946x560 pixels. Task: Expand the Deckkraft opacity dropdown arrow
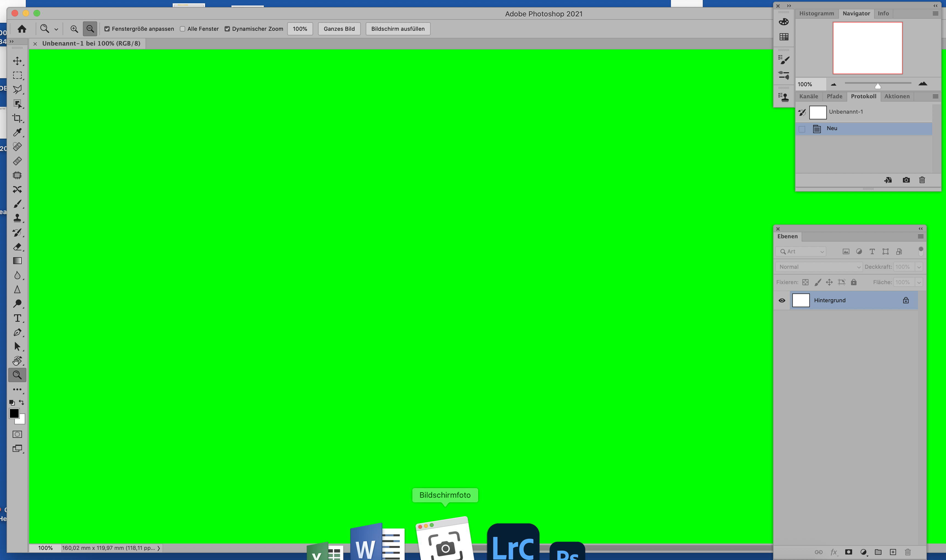coord(919,267)
